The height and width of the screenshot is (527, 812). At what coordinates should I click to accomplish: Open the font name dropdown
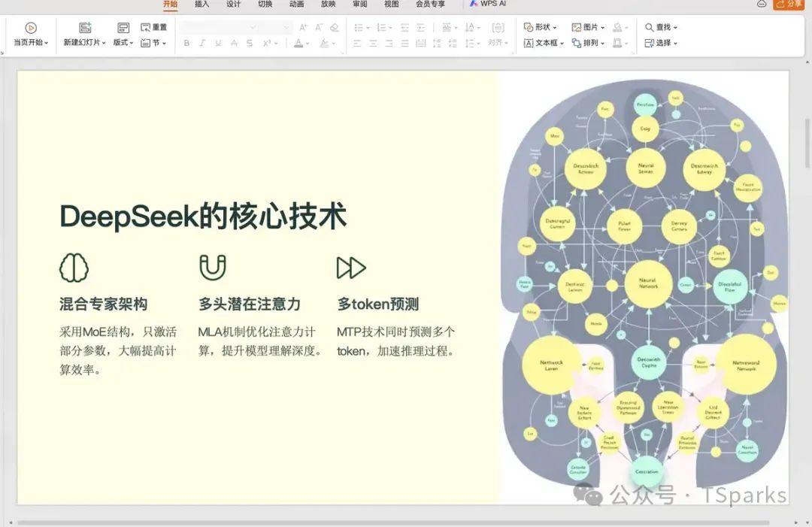[253, 27]
